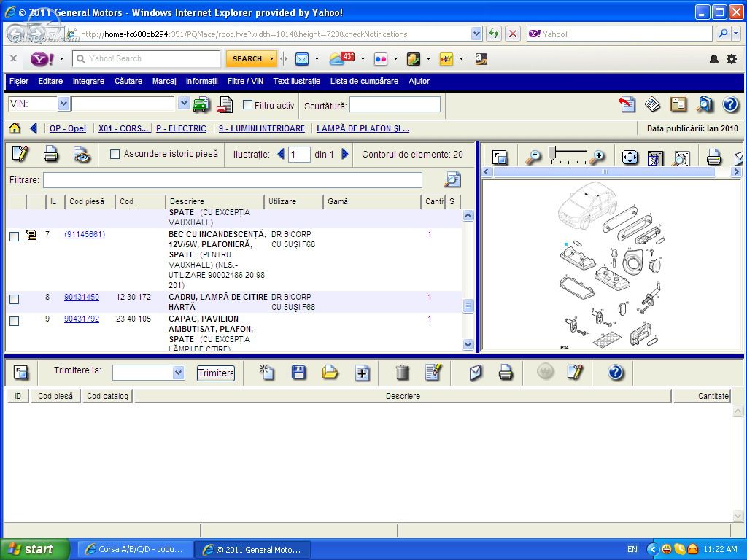
Task: Open the Filtre / VIN menu
Action: click(245, 82)
